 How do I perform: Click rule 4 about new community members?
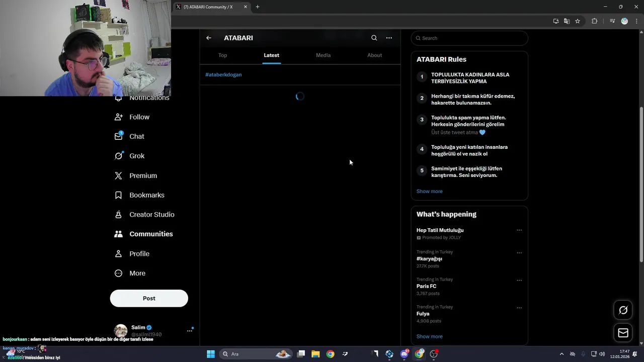pos(469,150)
